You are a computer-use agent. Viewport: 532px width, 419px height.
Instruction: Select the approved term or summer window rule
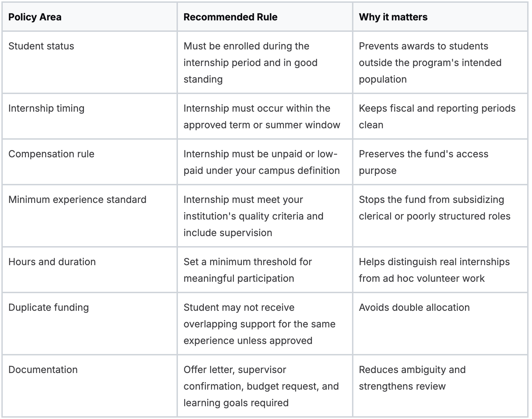[262, 117]
